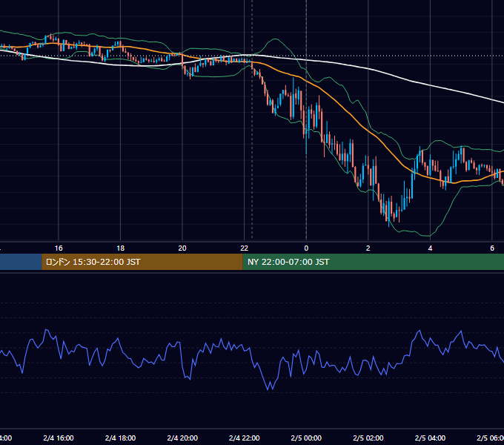Image resolution: width=504 pixels, height=445 pixels.
Task: Select the 2/4 16:00 date label
Action: coord(59,438)
